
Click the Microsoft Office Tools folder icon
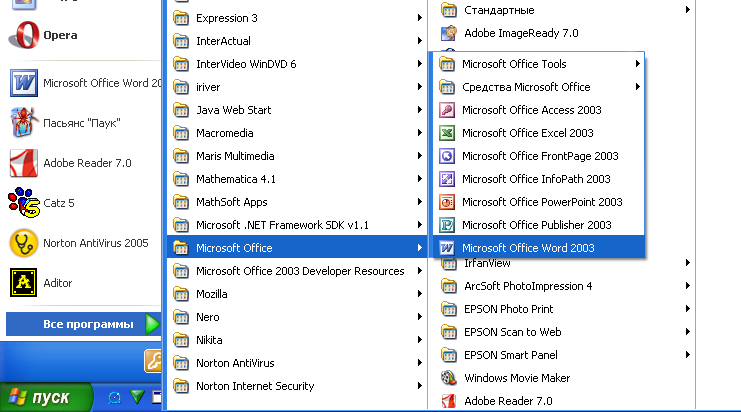[447, 64]
